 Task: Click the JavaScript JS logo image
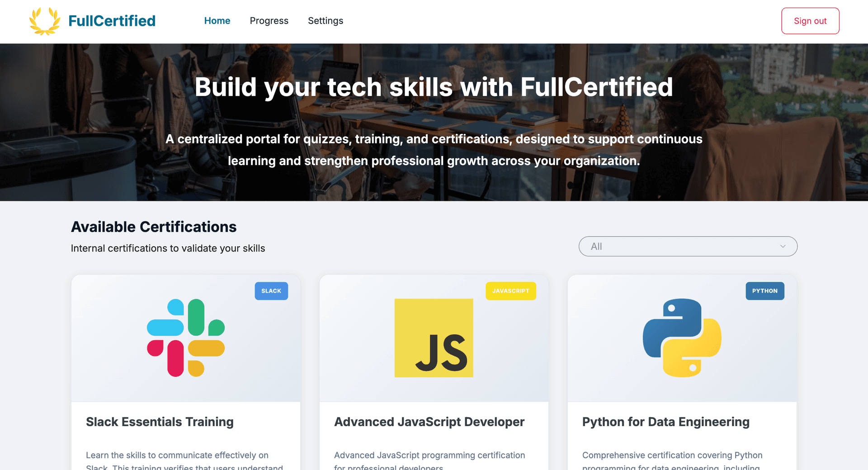434,337
